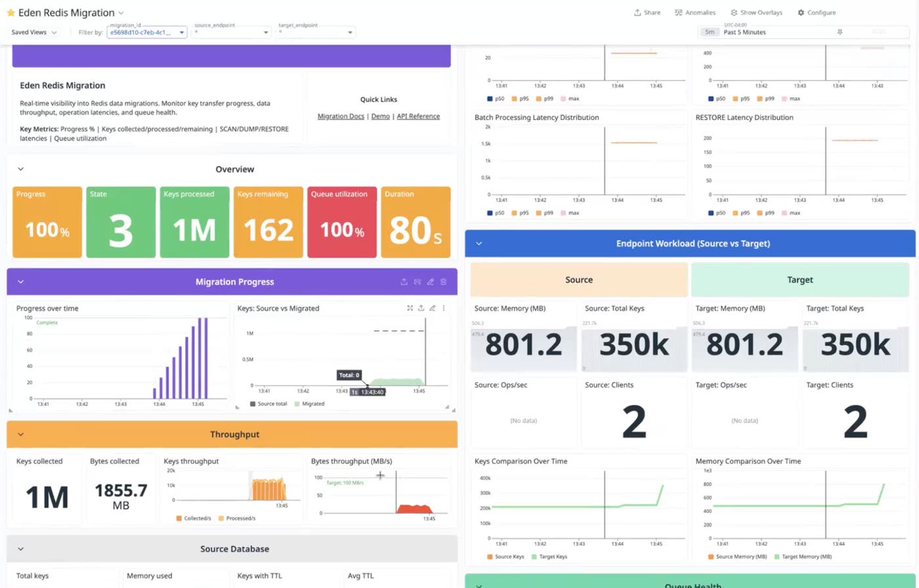The width and height of the screenshot is (919, 588).
Task: Open more options on Keys: Source vs Migrated
Action: click(x=444, y=308)
